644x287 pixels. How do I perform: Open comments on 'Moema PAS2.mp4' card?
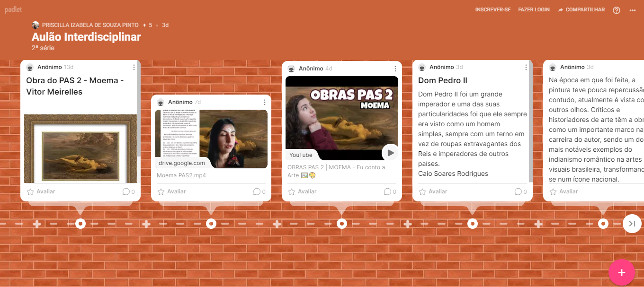(259, 191)
